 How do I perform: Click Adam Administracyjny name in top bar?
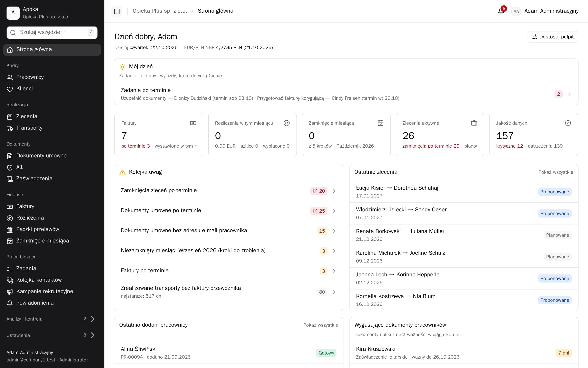click(x=551, y=11)
